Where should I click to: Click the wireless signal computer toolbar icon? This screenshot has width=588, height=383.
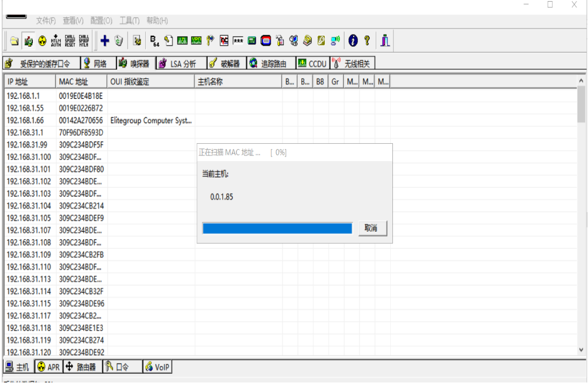(x=335, y=40)
